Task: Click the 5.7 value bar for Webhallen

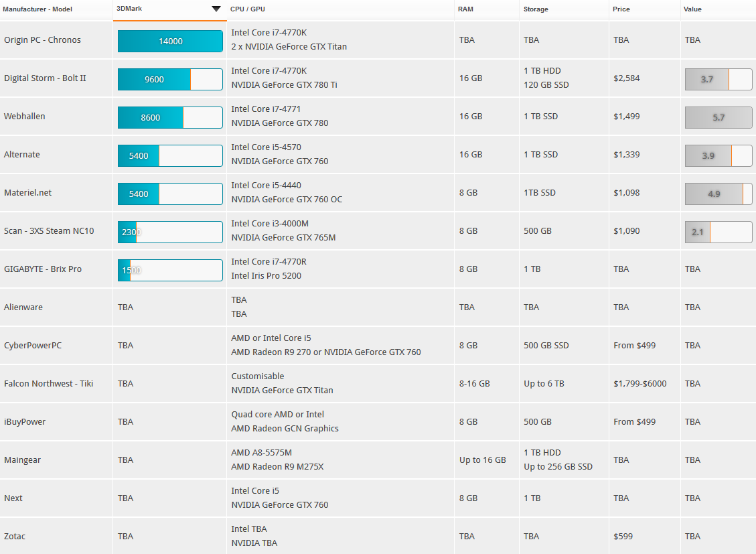Action: 718,117
